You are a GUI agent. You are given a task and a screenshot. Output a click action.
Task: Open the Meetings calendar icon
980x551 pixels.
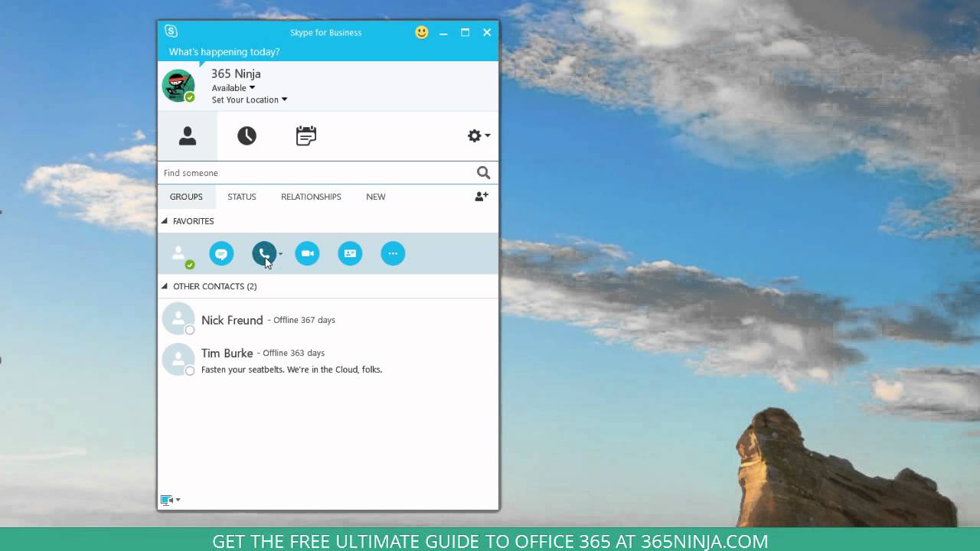[x=306, y=136]
